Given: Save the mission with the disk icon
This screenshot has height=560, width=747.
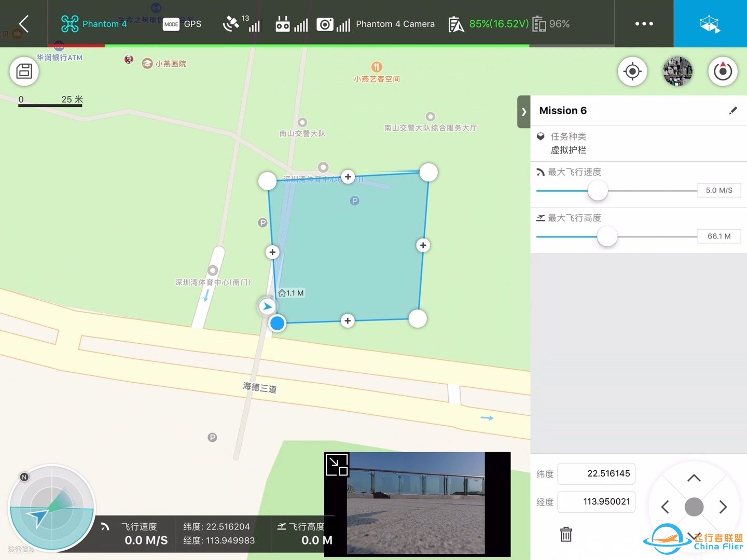Looking at the screenshot, I should tap(24, 71).
